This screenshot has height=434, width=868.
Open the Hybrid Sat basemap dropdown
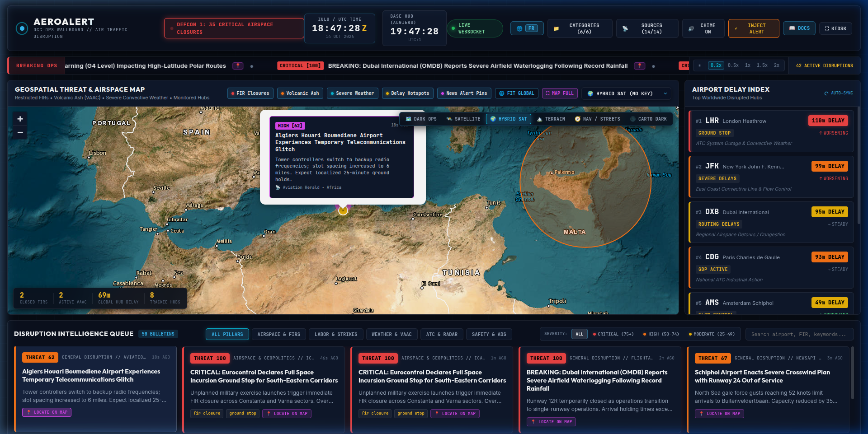tap(626, 93)
